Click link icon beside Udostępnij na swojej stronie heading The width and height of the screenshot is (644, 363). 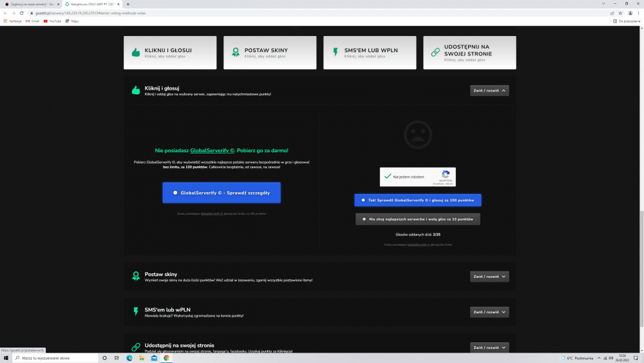[x=135, y=348]
